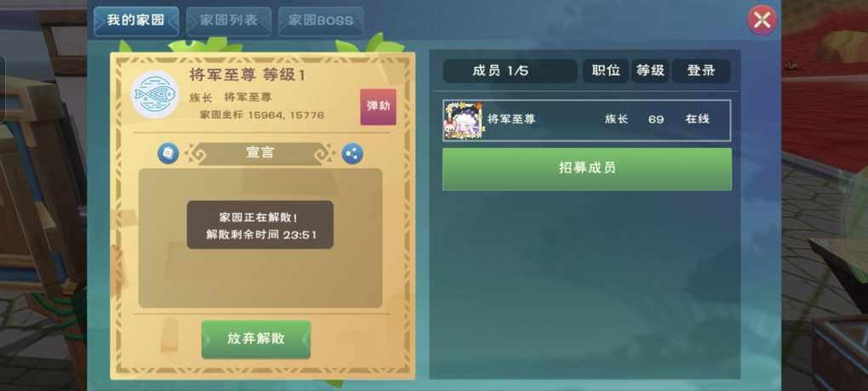Open the 家园BOSS tab
868x391 pixels.
pos(321,21)
